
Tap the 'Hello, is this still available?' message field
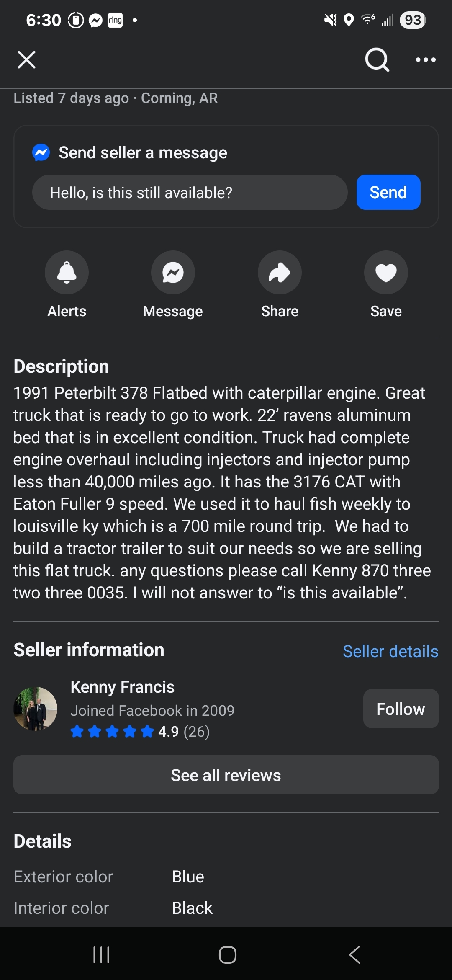click(x=190, y=193)
